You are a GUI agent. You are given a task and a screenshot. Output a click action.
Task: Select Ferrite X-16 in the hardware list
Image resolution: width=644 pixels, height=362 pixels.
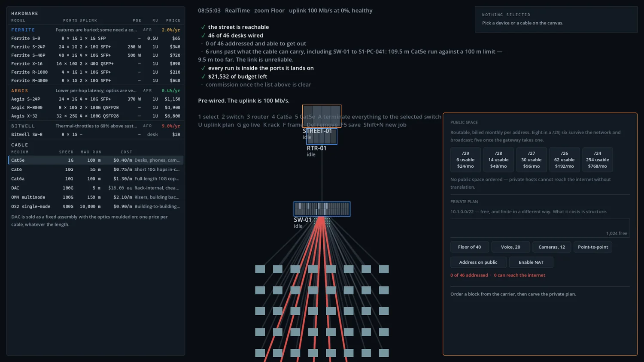point(96,63)
